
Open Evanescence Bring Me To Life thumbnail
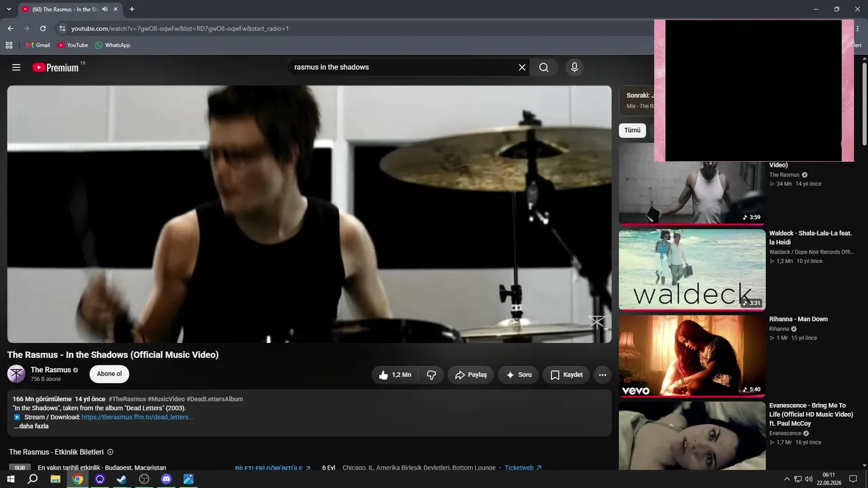point(692,435)
